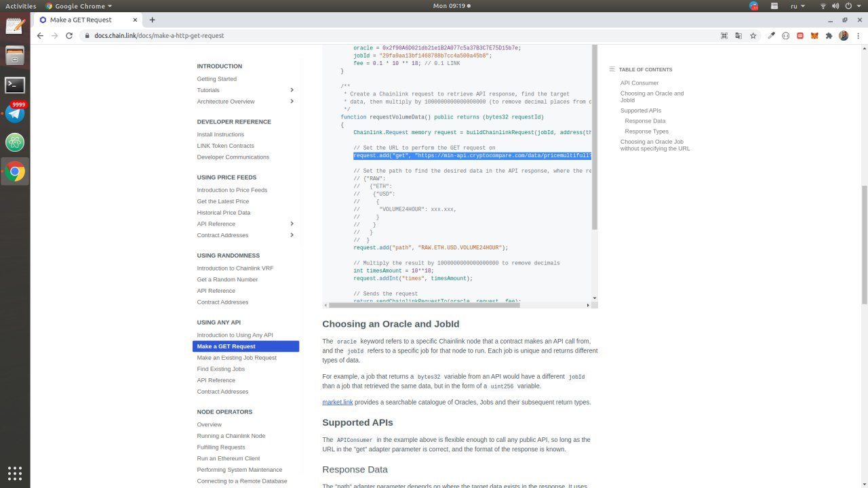Viewport: 868px width, 488px height.
Task: Reload the current page
Action: click(69, 35)
